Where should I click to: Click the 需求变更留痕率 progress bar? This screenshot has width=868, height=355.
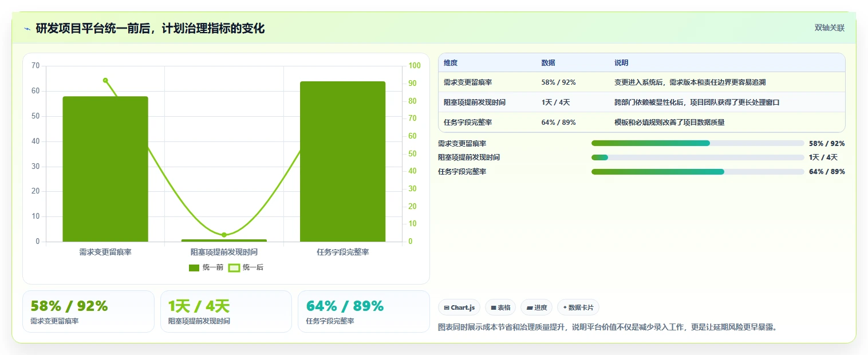[x=697, y=143]
